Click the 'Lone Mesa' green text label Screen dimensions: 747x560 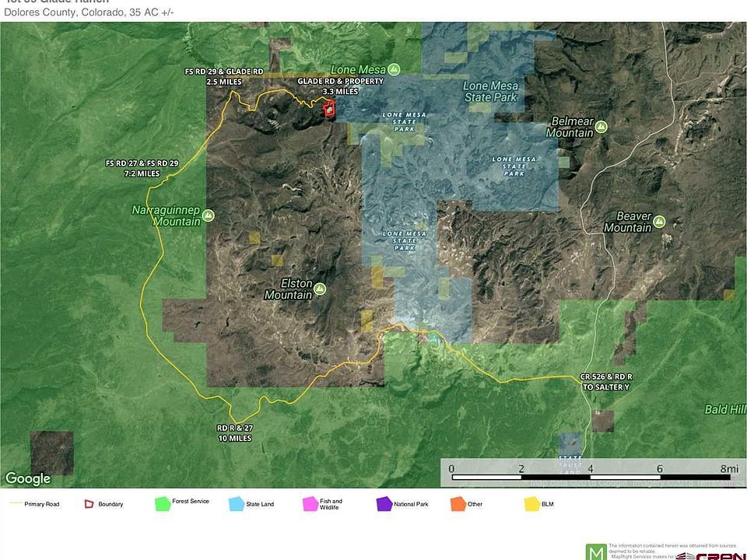pyautogui.click(x=358, y=69)
